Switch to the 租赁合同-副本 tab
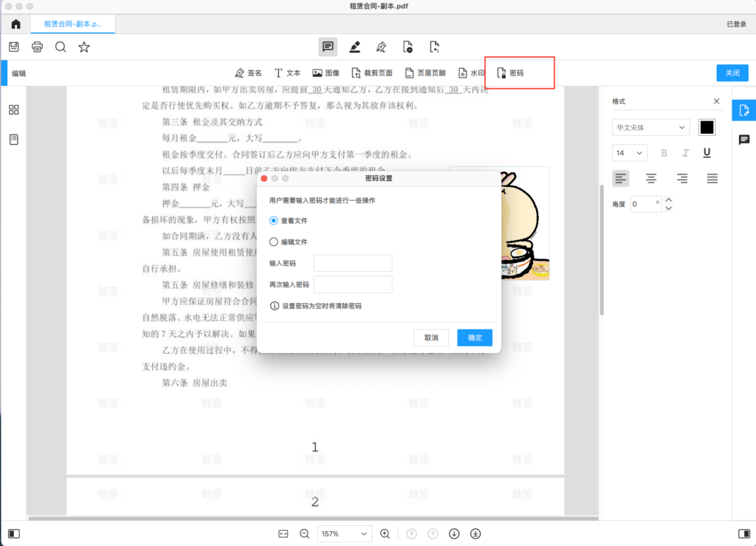Image resolution: width=756 pixels, height=546 pixels. [x=72, y=24]
